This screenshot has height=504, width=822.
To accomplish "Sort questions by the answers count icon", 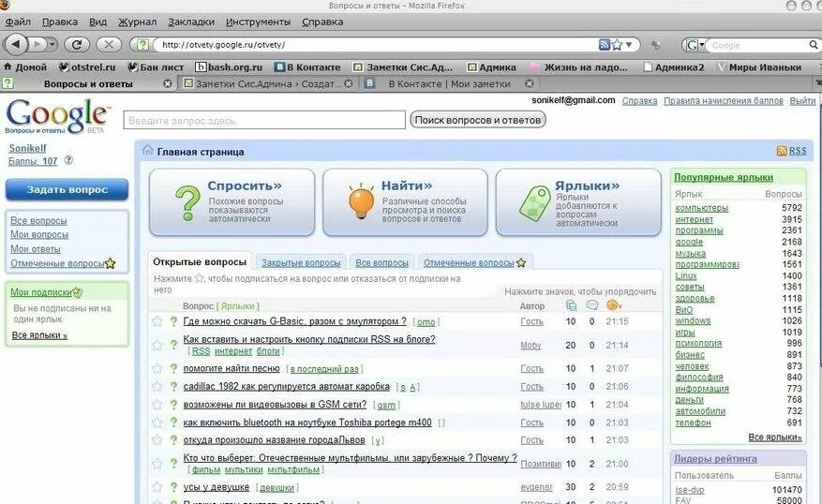I will click(x=571, y=305).
